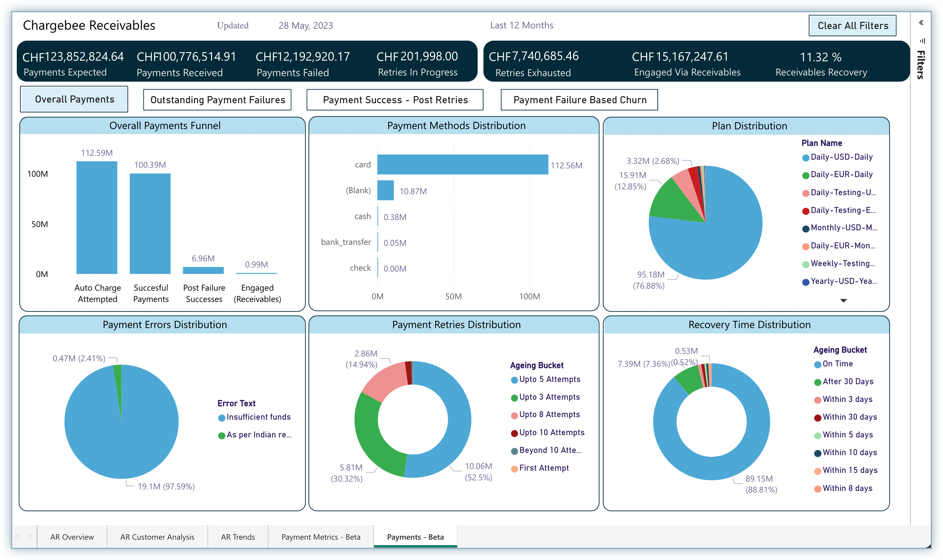Select Daily-Testing-E... plan legend entry

[838, 210]
